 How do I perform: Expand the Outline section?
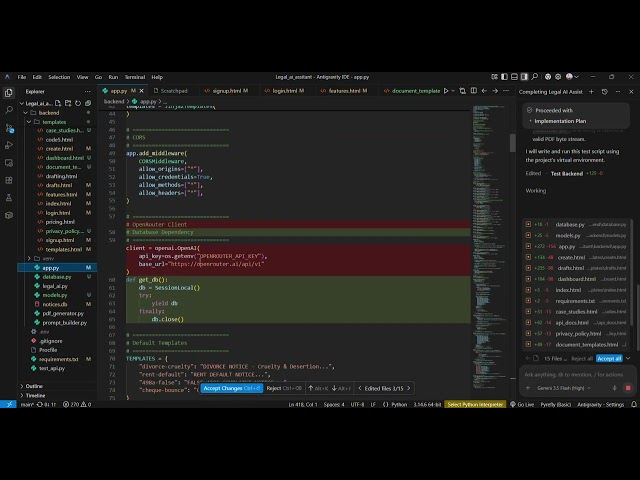click(34, 386)
